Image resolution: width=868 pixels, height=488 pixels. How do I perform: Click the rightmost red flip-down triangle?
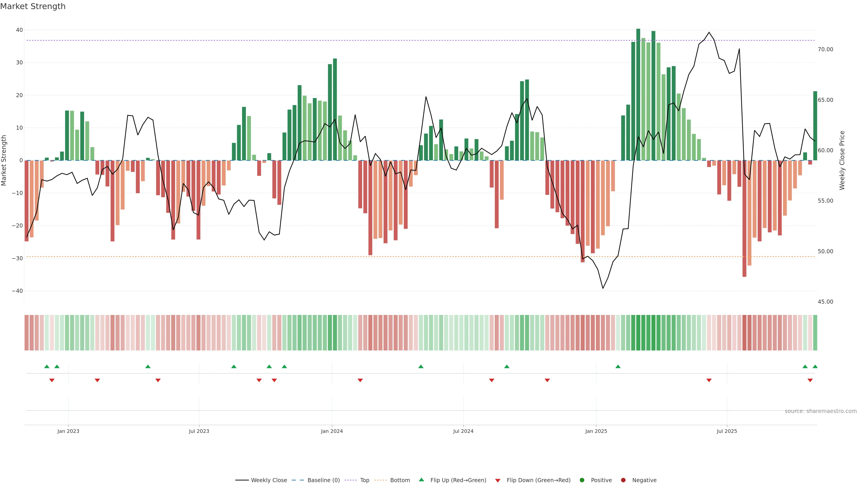tap(810, 380)
